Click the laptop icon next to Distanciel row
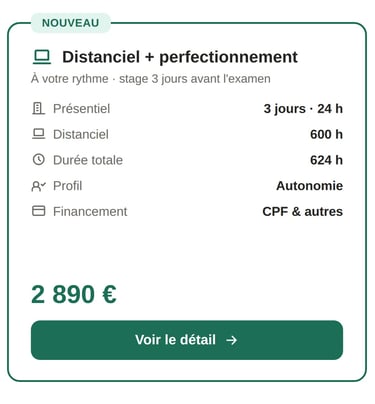 38,134
